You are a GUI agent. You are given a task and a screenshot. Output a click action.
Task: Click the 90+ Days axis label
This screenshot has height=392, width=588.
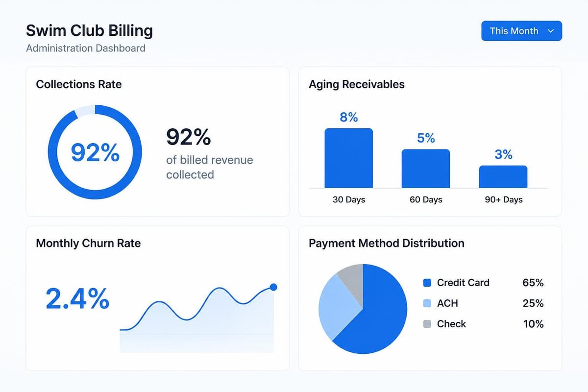pos(503,200)
